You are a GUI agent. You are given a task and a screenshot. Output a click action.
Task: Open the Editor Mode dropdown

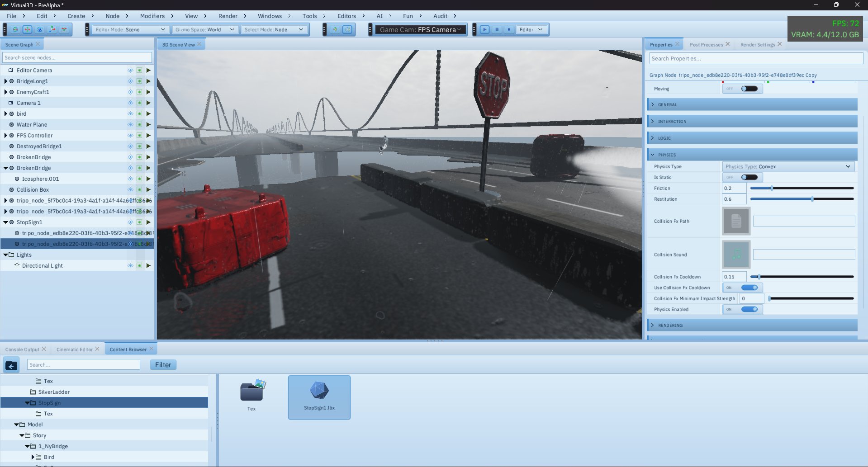(x=130, y=29)
